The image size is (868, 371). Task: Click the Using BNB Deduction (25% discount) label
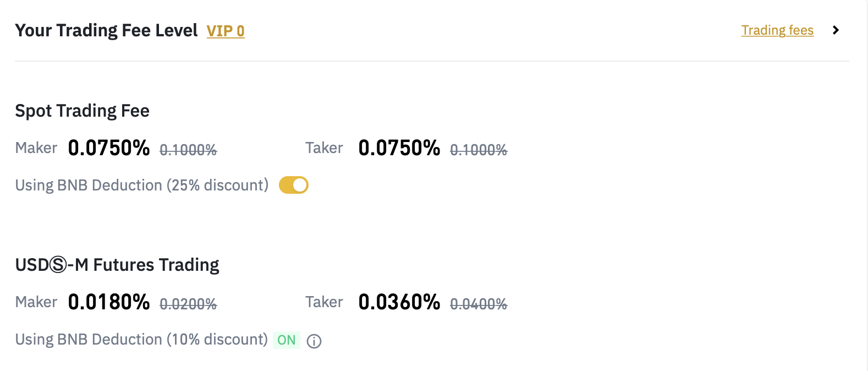point(142,185)
